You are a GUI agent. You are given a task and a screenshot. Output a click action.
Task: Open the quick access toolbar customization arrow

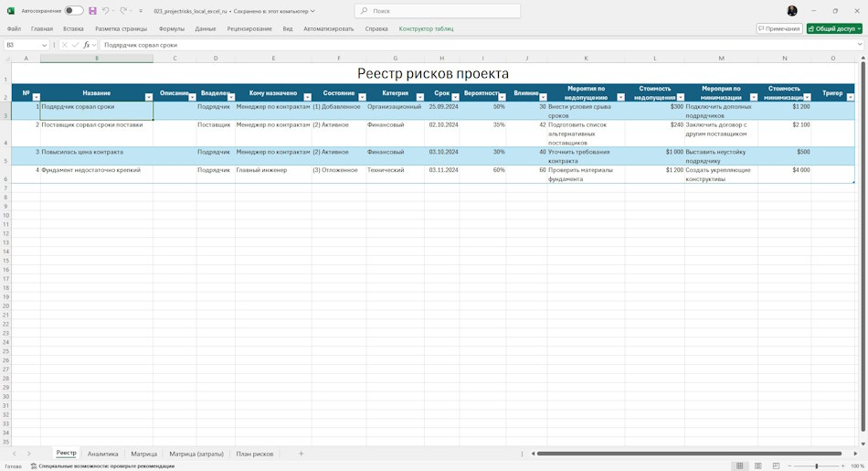click(x=141, y=11)
